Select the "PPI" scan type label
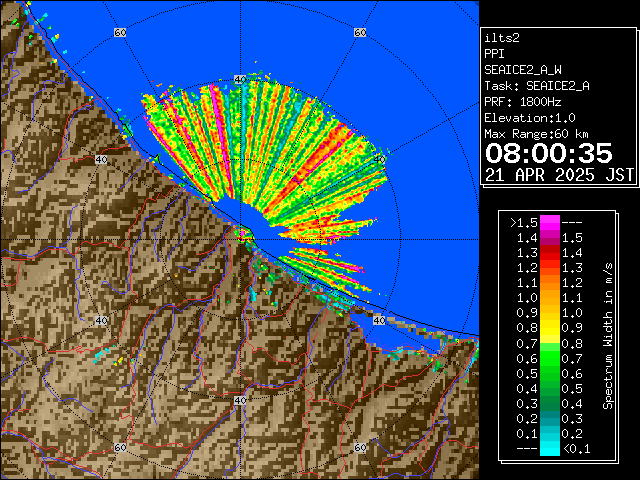 click(494, 54)
